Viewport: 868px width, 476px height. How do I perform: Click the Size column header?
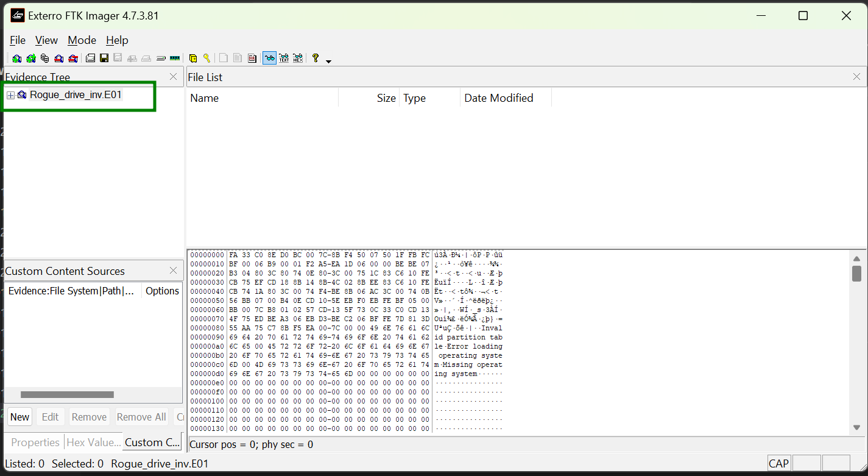point(369,98)
